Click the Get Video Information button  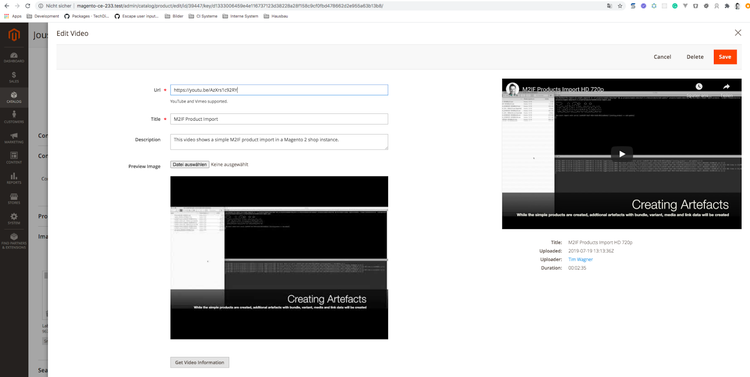(x=199, y=362)
